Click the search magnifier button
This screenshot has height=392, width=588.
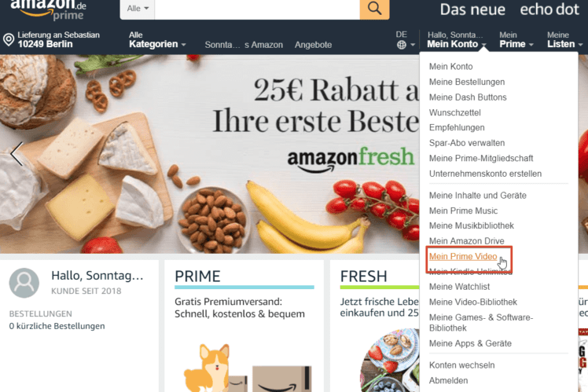click(x=374, y=9)
